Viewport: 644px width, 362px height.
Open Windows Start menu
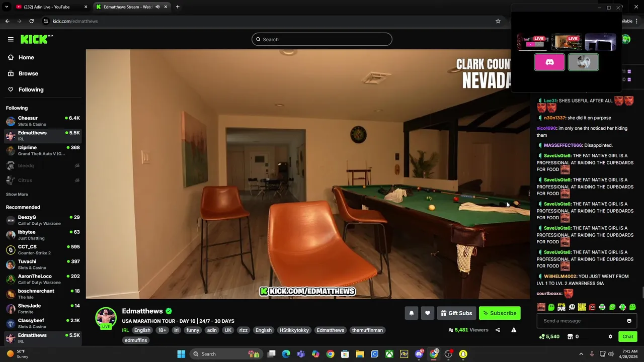(181, 354)
